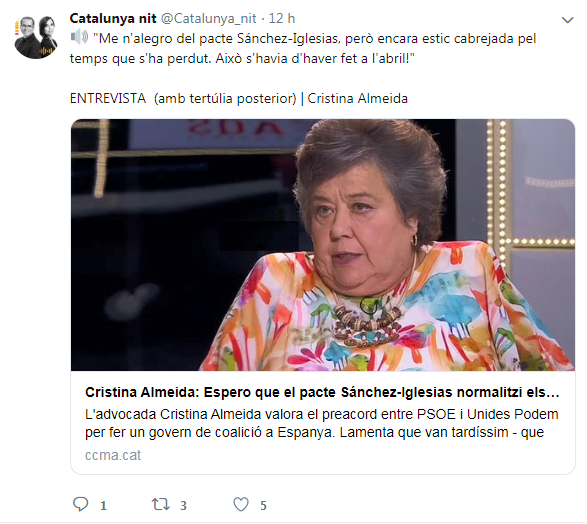The width and height of the screenshot is (587, 524).
Task: Click the reply count number 1
Action: [x=103, y=506]
